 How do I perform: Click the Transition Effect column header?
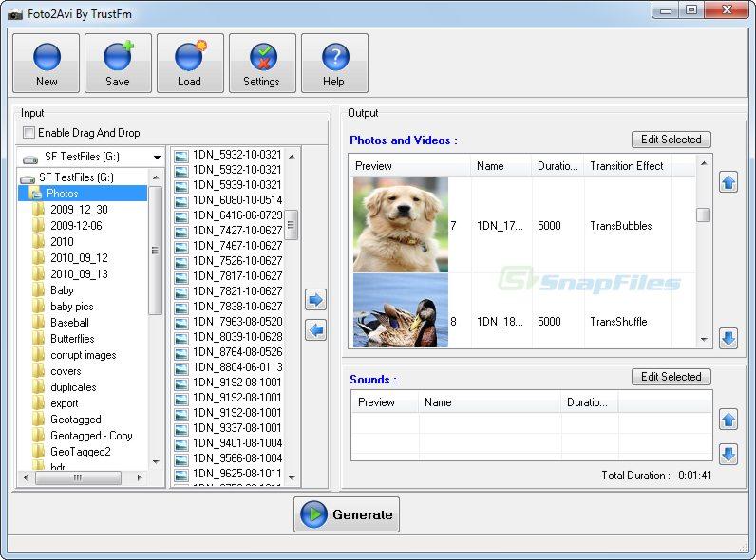(627, 166)
